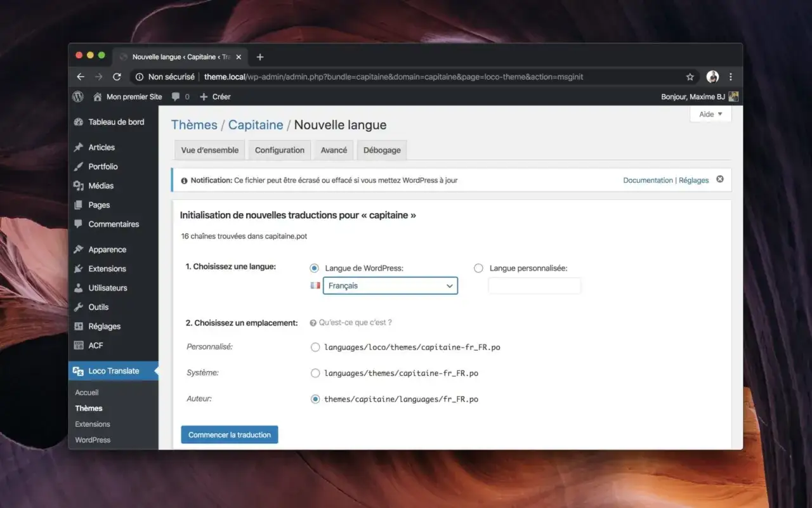The image size is (812, 508).
Task: Open Thèmes submenu under Loco Translate
Action: pyautogui.click(x=89, y=408)
